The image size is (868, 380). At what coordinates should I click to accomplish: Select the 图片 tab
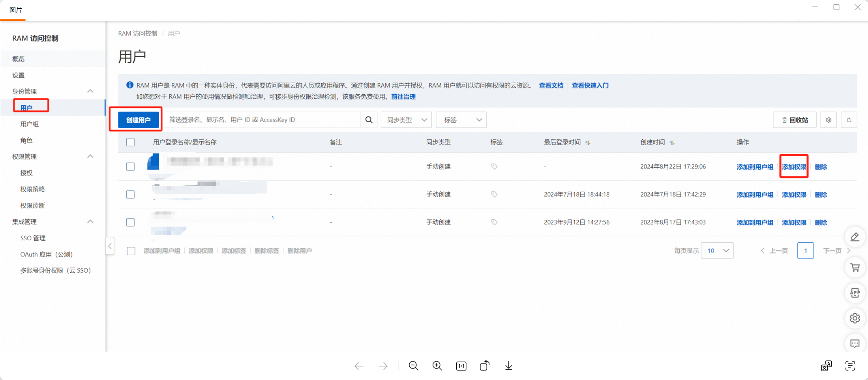[x=16, y=9]
